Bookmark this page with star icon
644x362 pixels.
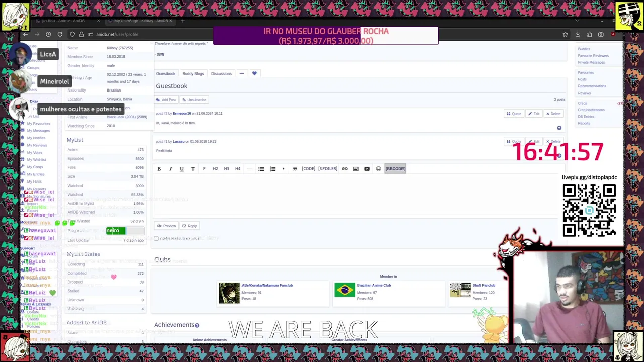coord(565,34)
